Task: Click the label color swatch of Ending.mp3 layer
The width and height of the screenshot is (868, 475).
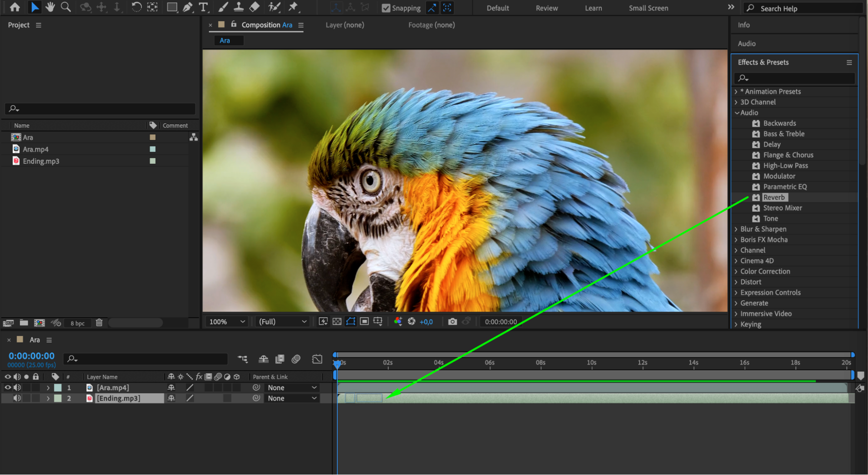Action: [x=58, y=398]
